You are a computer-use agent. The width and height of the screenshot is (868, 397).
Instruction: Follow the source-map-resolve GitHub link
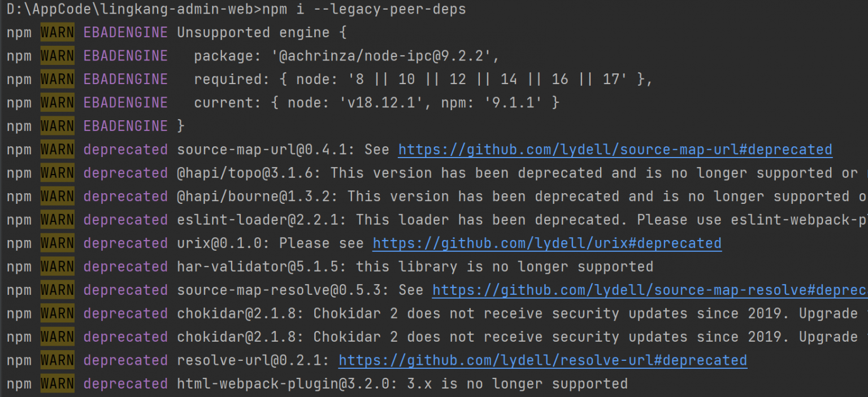point(650,290)
